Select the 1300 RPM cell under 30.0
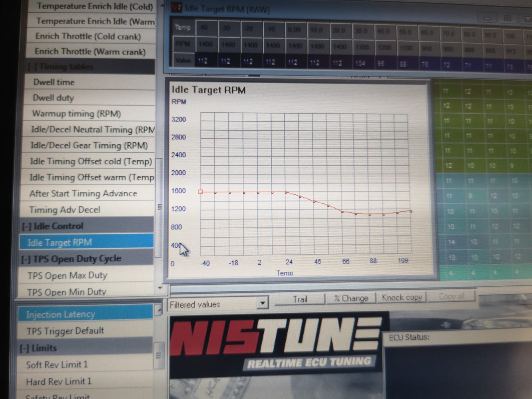 (362, 47)
